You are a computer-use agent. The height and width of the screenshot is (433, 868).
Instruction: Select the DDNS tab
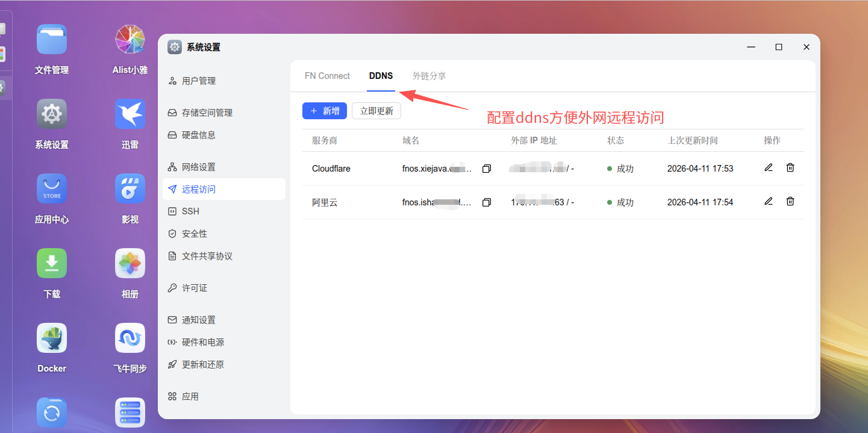381,75
